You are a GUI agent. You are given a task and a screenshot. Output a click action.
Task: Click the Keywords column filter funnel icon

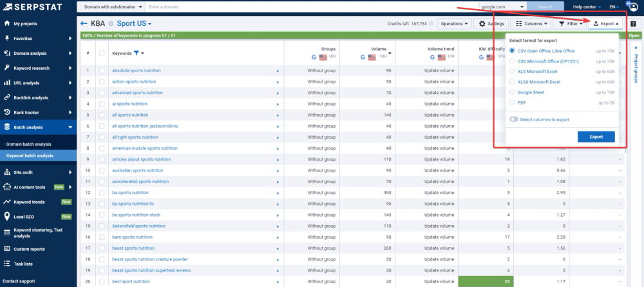click(x=137, y=53)
